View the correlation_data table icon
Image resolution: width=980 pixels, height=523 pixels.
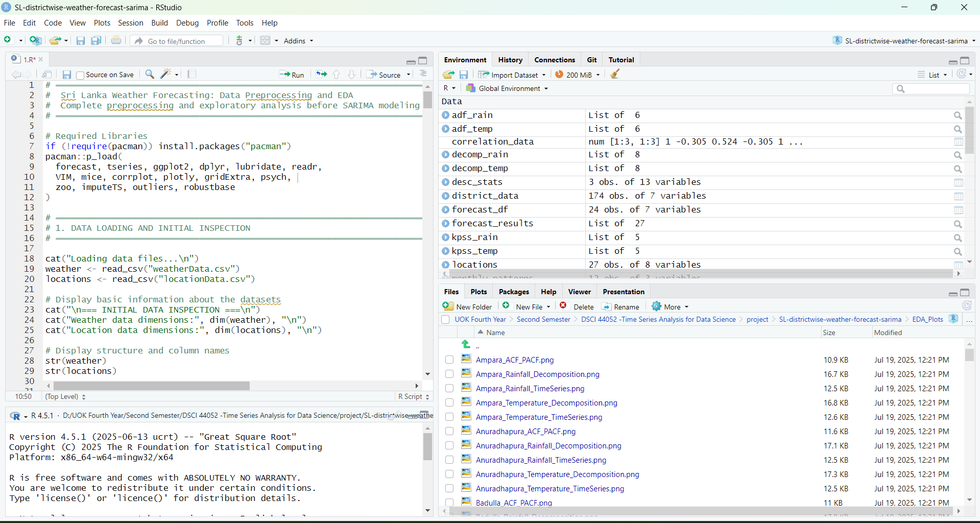click(958, 142)
